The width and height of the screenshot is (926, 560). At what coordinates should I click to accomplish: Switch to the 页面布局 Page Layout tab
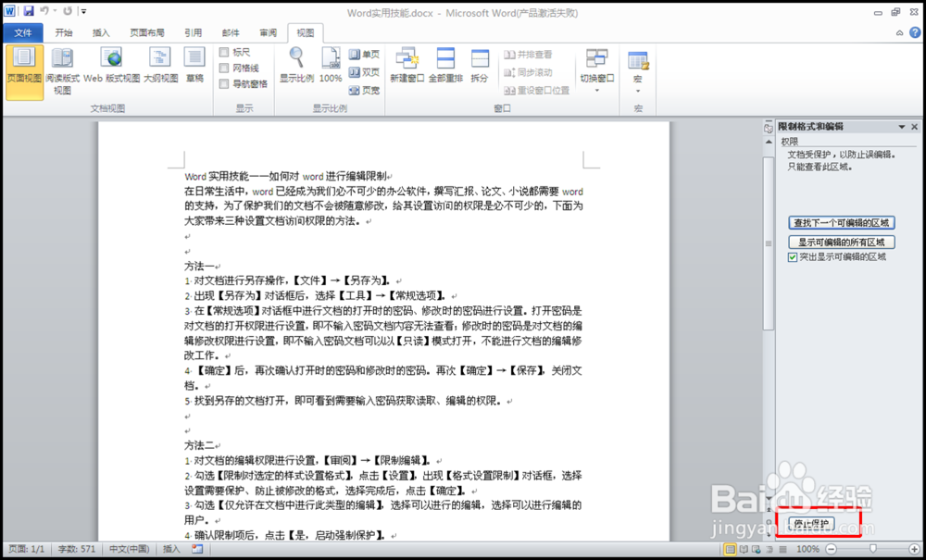click(147, 33)
